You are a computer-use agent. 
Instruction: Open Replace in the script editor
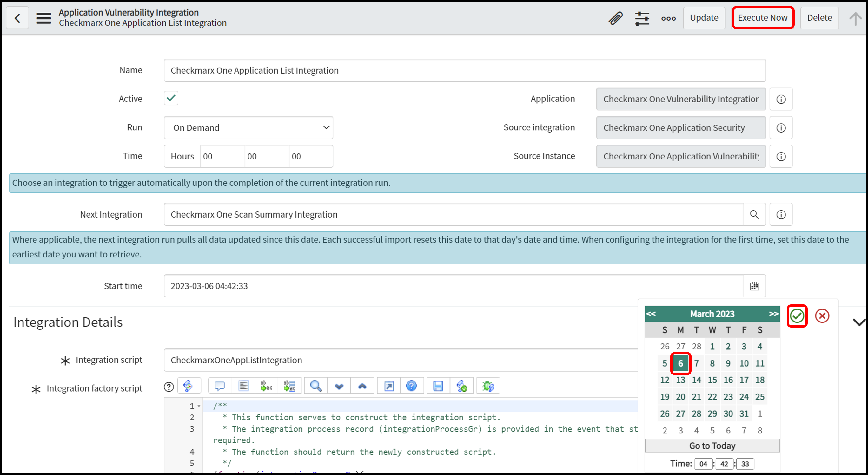pyautogui.click(x=266, y=386)
